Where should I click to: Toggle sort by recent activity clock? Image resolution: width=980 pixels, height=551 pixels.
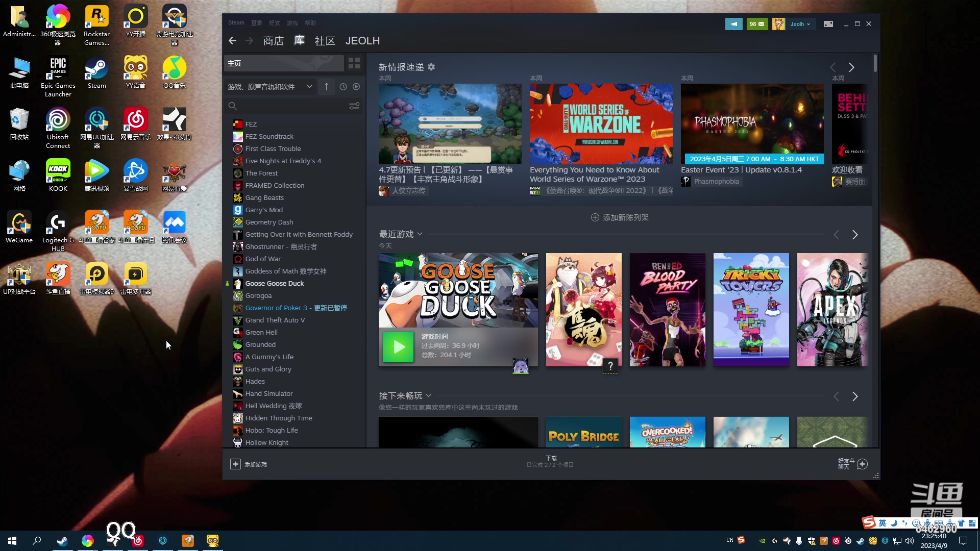pos(343,87)
